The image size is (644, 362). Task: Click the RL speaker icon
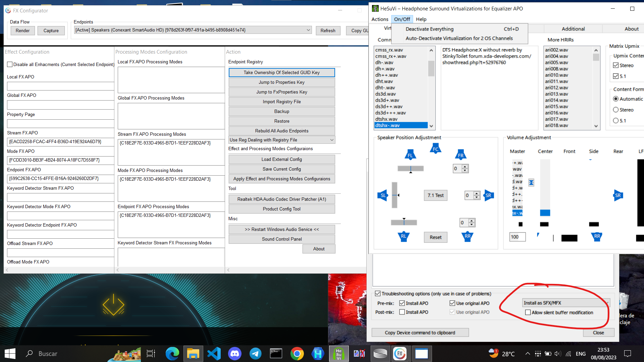point(404,237)
